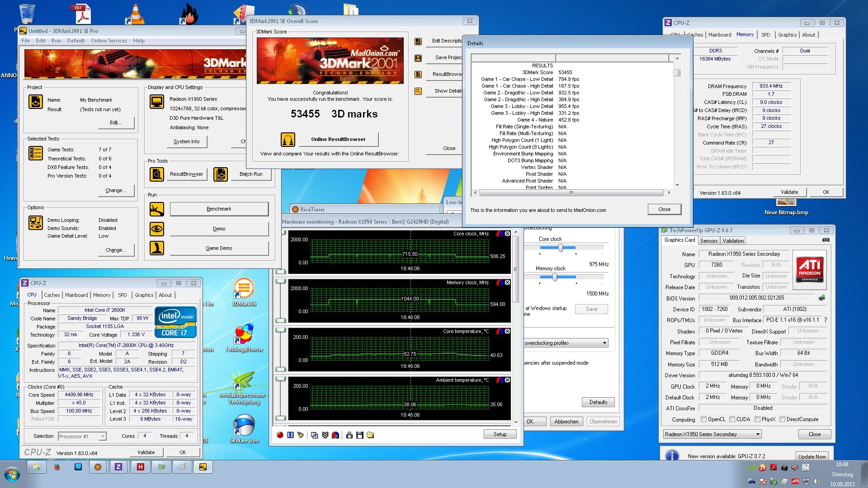Viewport: 868px width, 488px height.
Task: Click the Defaults button in RivaTuner
Action: pyautogui.click(x=598, y=402)
